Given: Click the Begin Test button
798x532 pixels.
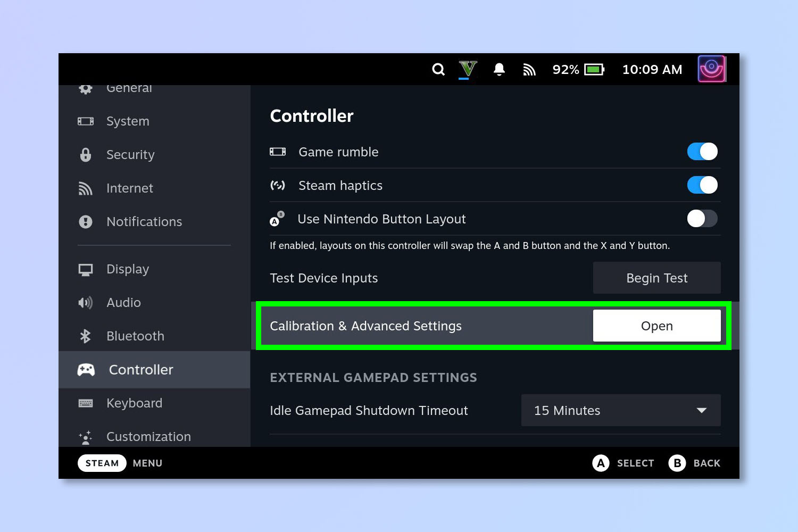Looking at the screenshot, I should (x=657, y=278).
